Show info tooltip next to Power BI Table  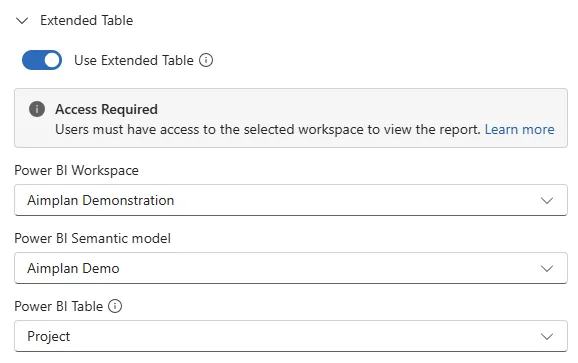115,306
